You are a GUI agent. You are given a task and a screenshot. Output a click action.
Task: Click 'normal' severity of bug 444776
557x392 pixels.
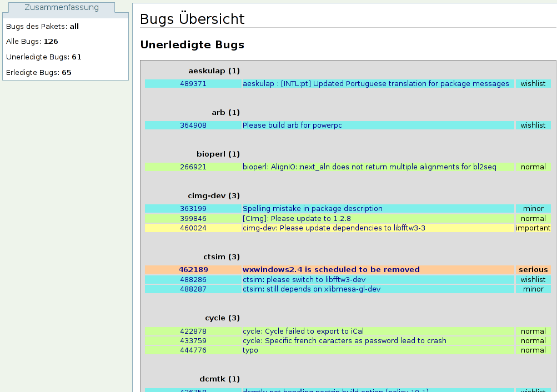click(x=533, y=350)
